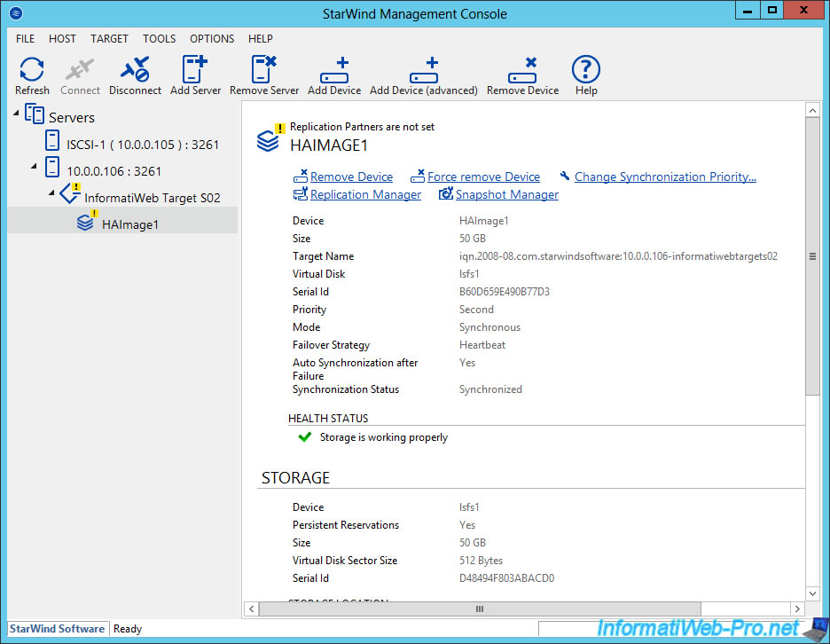This screenshot has height=644, width=830.
Task: Click the horizontal scrollbar thumb
Action: (x=480, y=609)
